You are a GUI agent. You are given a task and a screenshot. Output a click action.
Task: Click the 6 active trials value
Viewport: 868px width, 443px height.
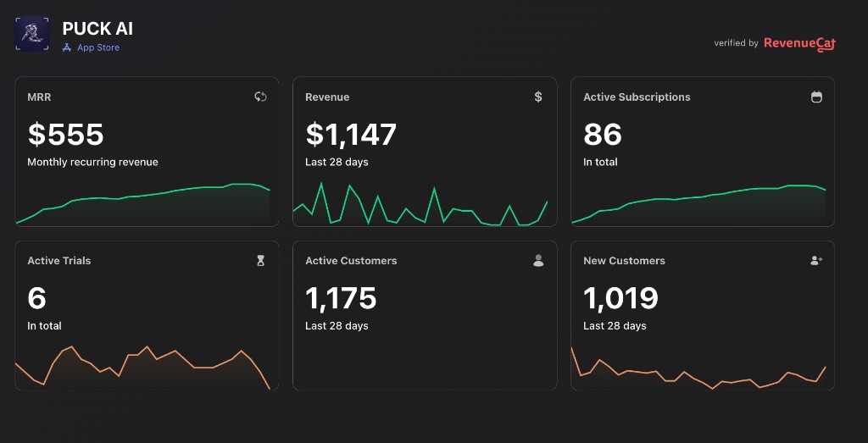[36, 299]
